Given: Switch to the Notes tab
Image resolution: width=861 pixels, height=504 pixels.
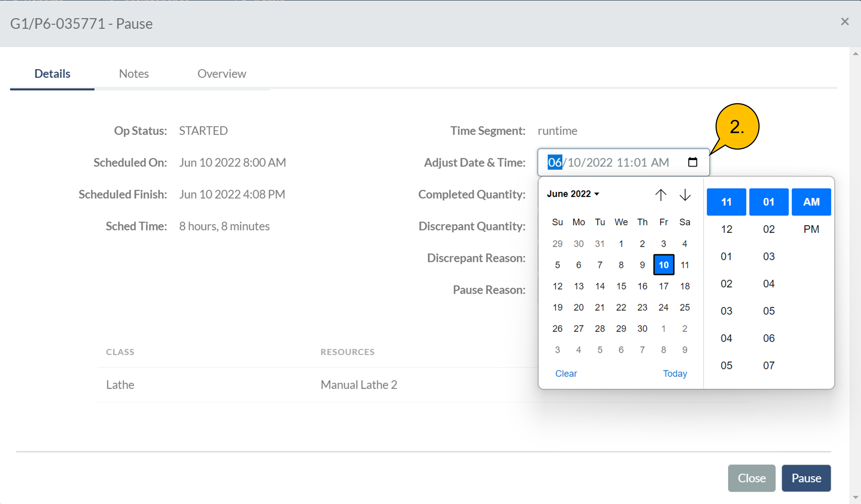Looking at the screenshot, I should 134,74.
